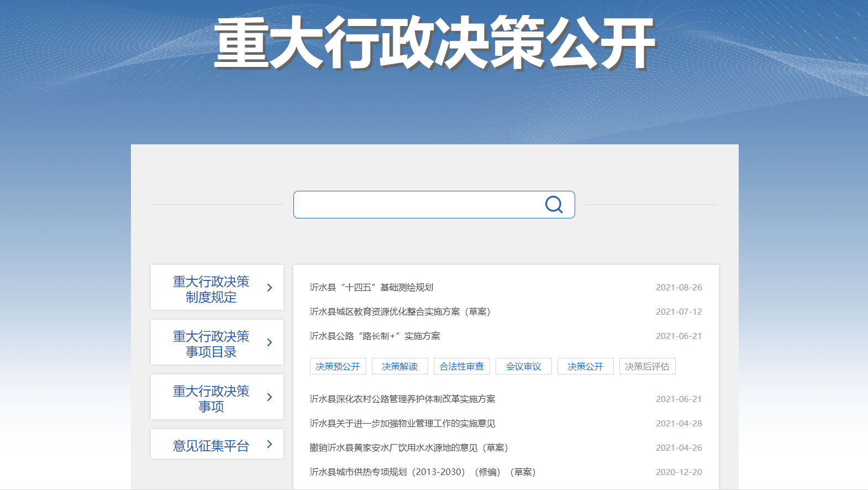The height and width of the screenshot is (490, 868).
Task: Expand the 重大行政决策制度规定 chevron arrow
Action: pos(270,288)
